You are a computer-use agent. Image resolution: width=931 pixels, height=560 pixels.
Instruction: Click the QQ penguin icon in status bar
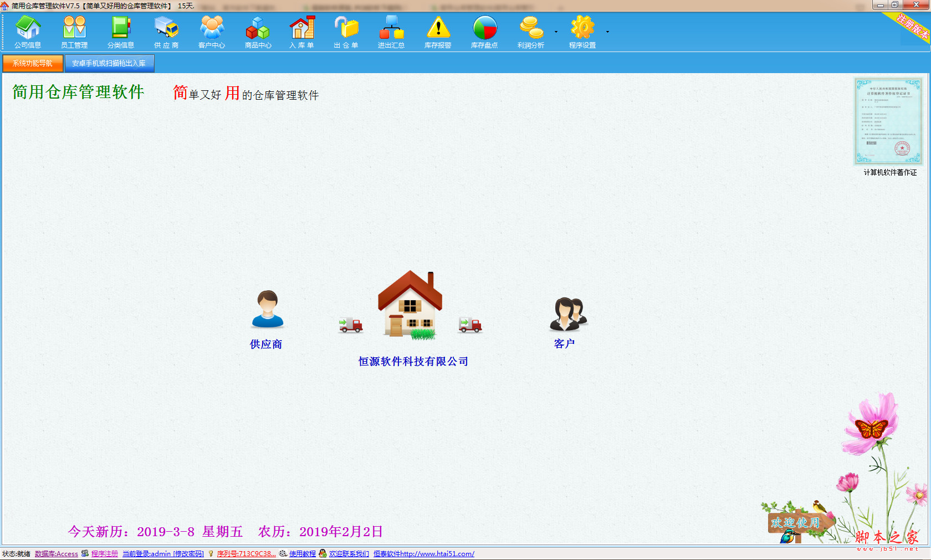(x=323, y=553)
